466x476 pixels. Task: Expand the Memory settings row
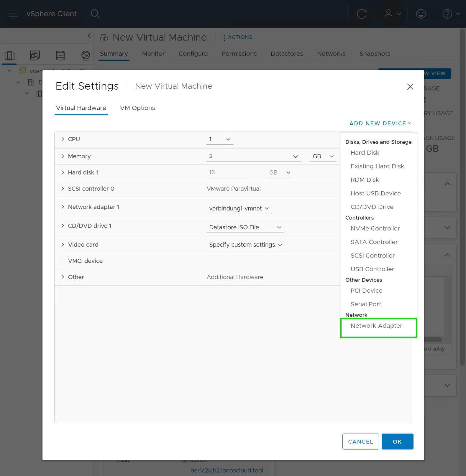63,156
